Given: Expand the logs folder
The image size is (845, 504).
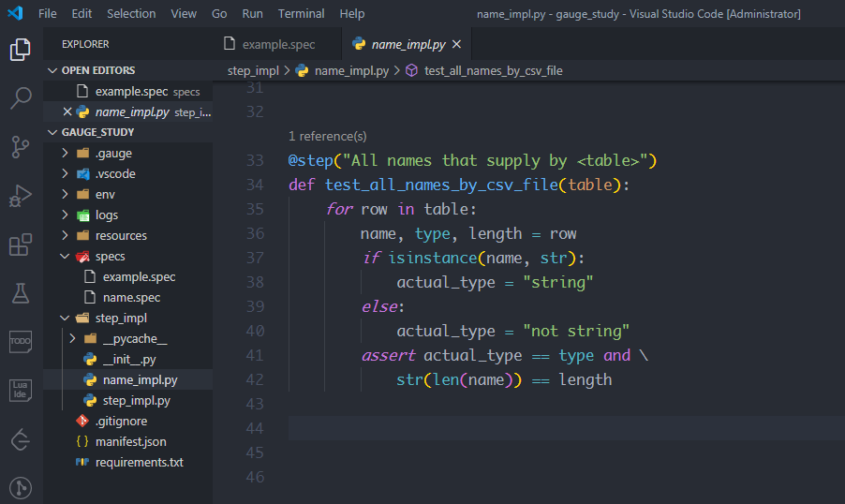Looking at the screenshot, I should pos(65,215).
